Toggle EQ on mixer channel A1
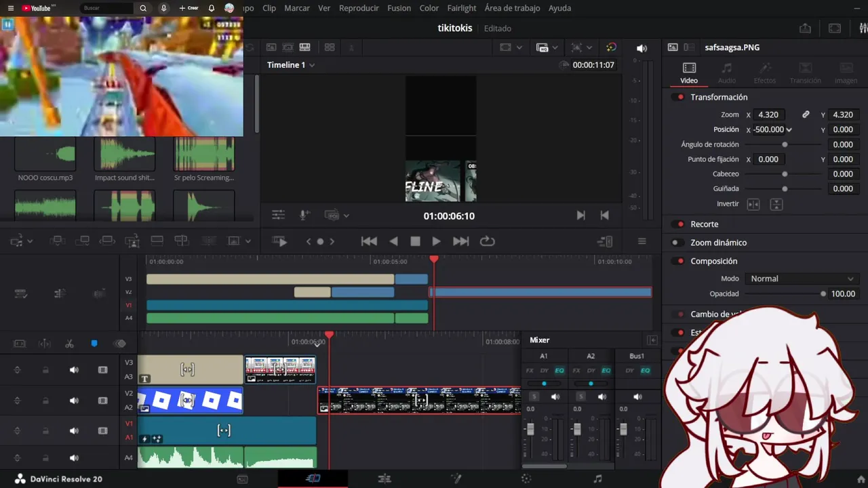868x488 pixels. [559, 371]
